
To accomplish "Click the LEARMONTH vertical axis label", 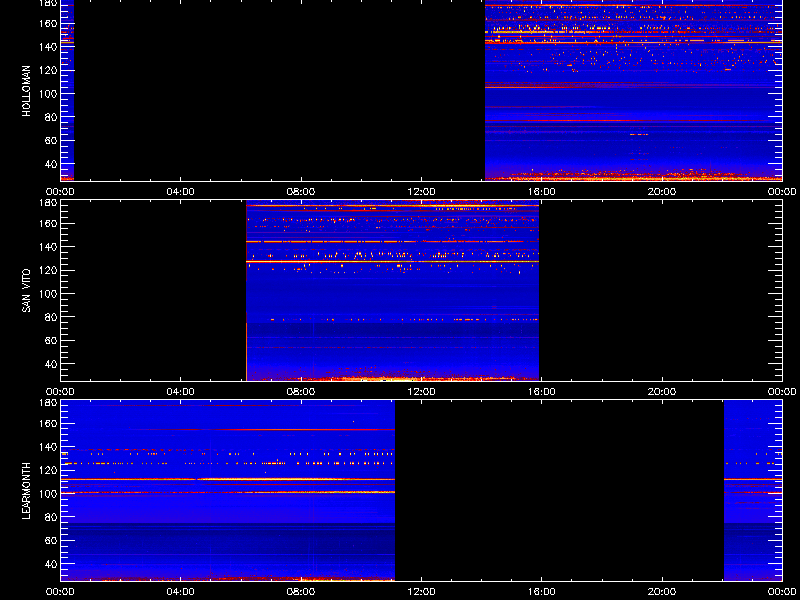I will [x=27, y=491].
